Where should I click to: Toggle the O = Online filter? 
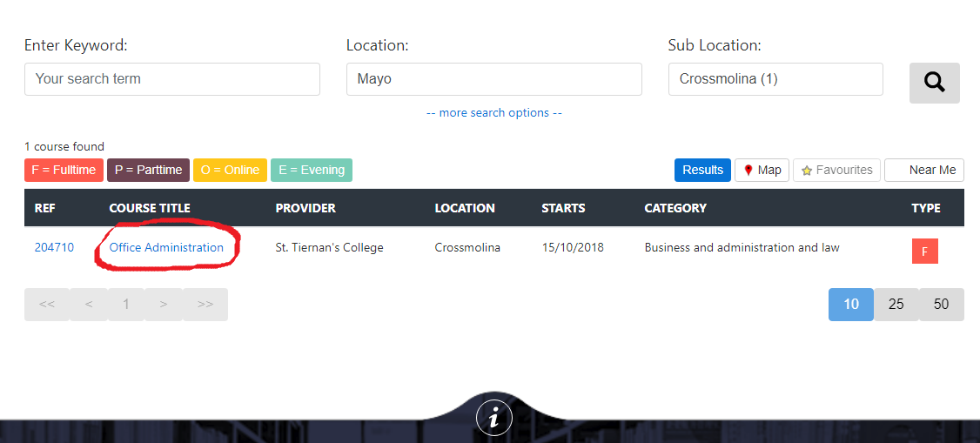[230, 170]
